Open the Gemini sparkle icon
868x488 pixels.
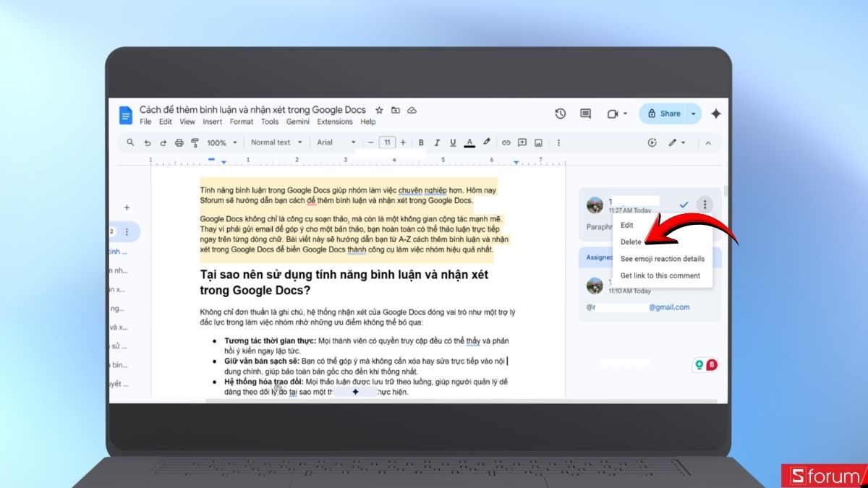pos(716,114)
